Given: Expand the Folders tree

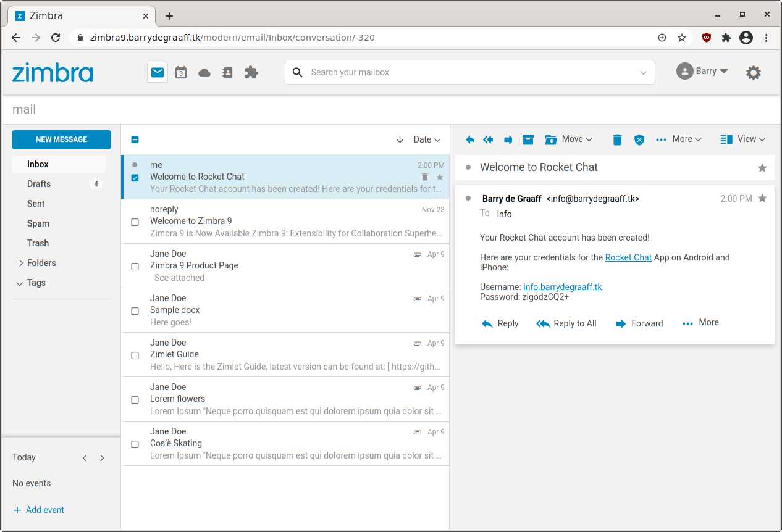Looking at the screenshot, I should pos(21,263).
